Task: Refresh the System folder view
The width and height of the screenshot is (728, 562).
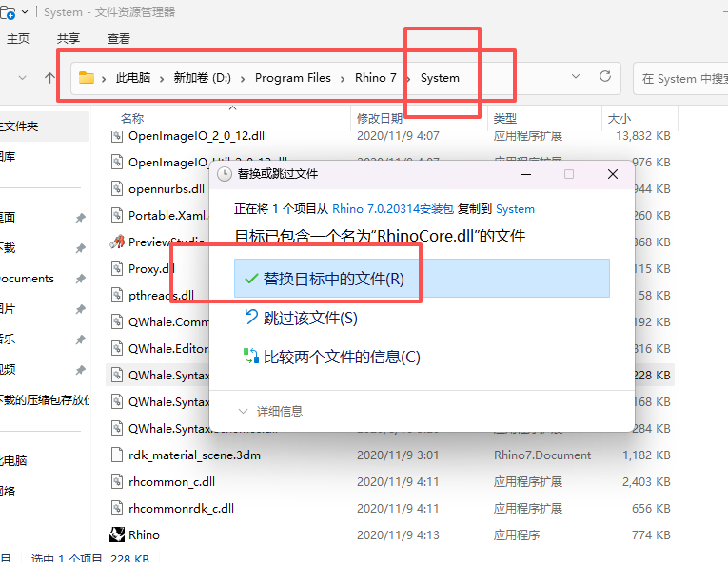Action: pos(605,76)
